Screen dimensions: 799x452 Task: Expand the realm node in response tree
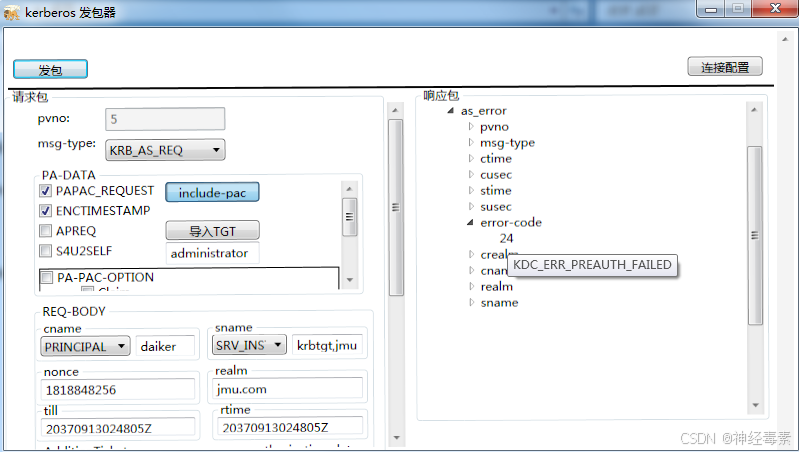click(471, 286)
